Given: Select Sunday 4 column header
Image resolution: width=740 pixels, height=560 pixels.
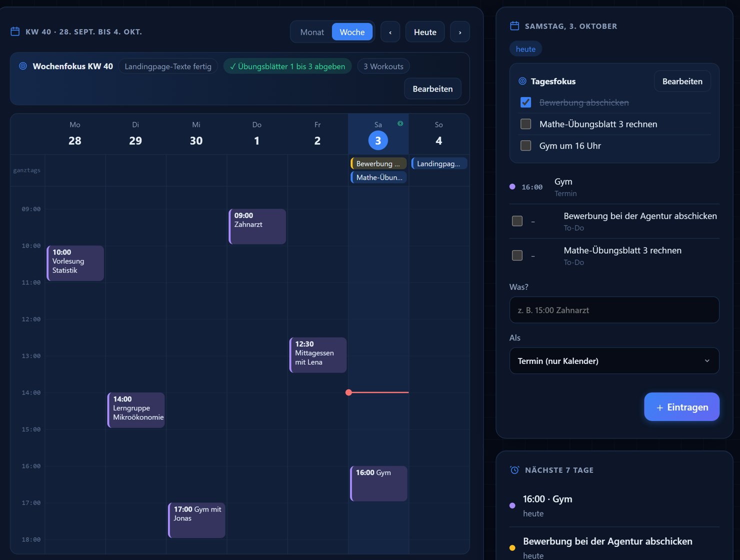Looking at the screenshot, I should (438, 134).
